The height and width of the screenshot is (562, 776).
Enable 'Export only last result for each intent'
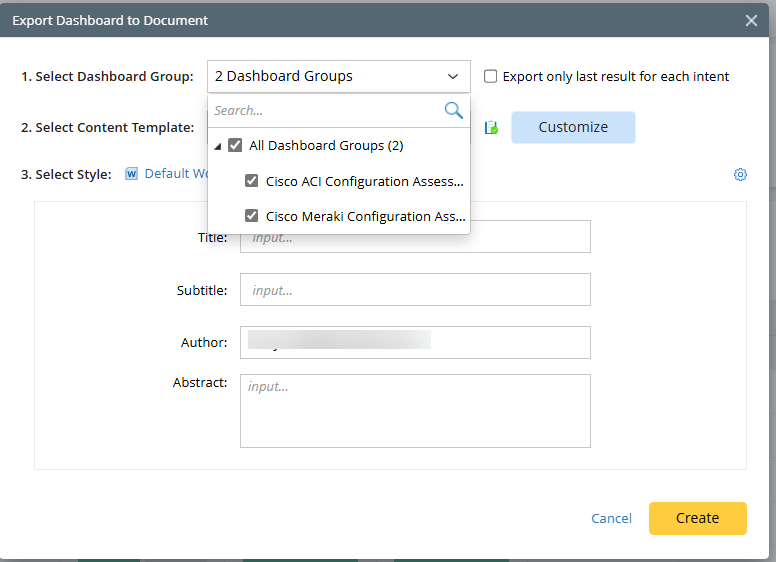(490, 76)
